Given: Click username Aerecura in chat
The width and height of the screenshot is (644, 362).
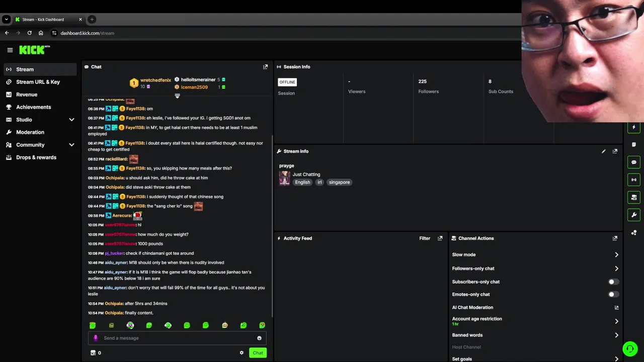Looking at the screenshot, I should coord(122,216).
